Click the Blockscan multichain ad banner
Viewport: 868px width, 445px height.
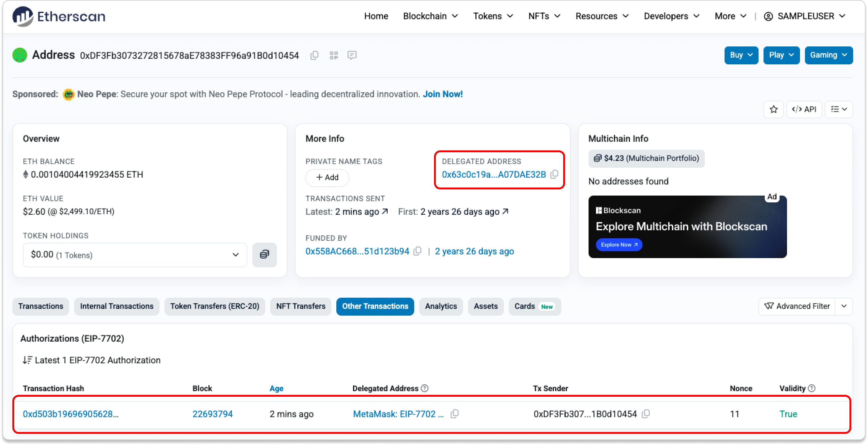pyautogui.click(x=687, y=227)
